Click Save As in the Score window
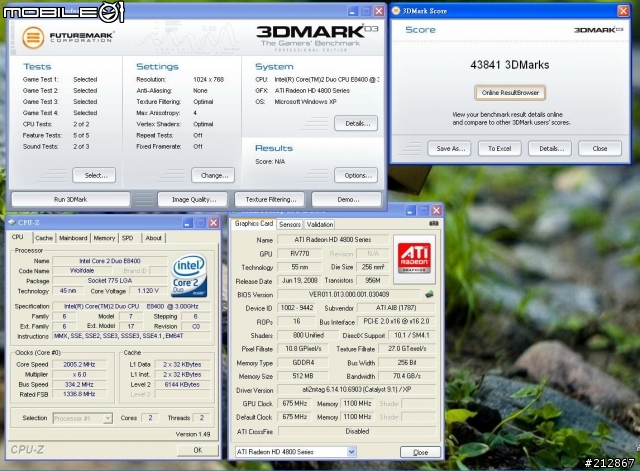The height and width of the screenshot is (471, 640). coord(449,149)
